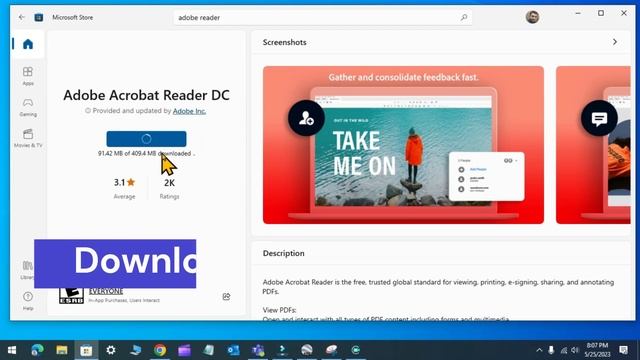Open Help in the Store sidebar

(28, 301)
